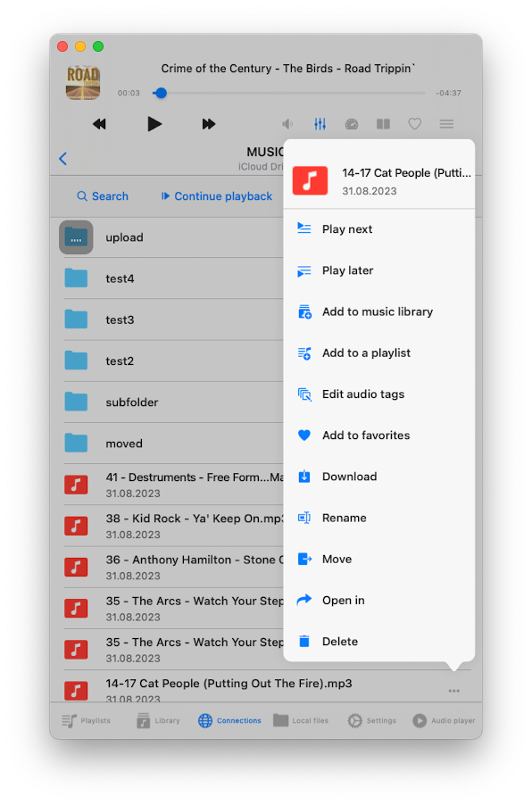Screen dimensions: 532x805
Task: Open the hamburger queue menu icon
Action: click(x=446, y=124)
